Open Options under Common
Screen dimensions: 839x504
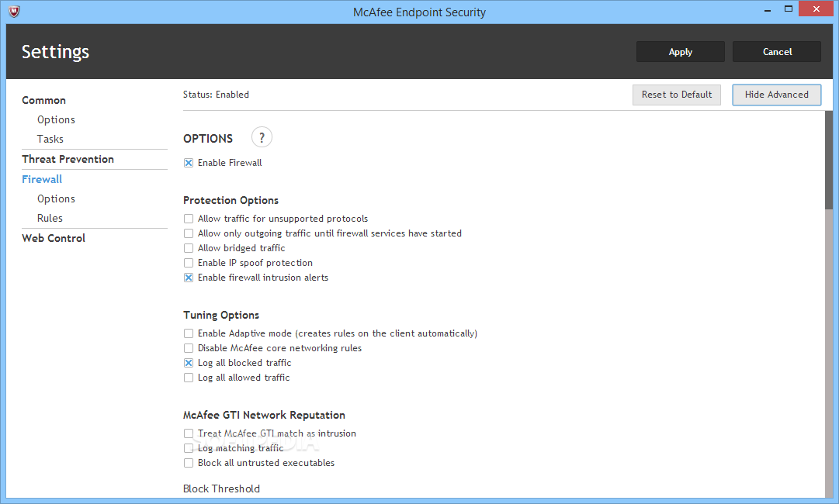[x=56, y=119]
